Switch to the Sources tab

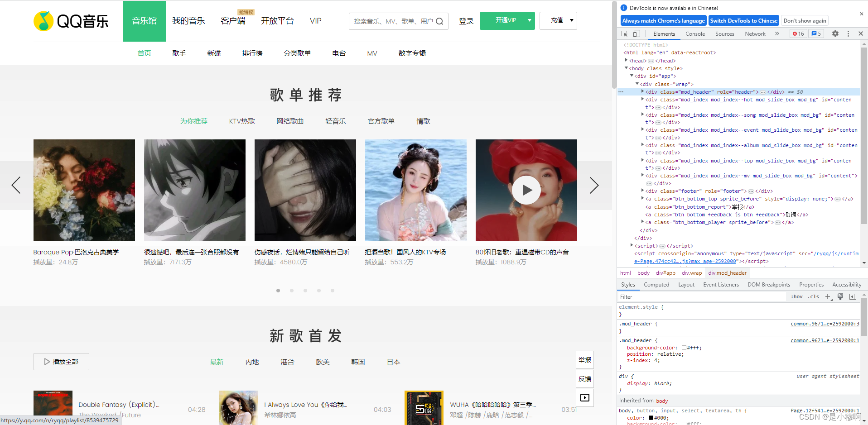(x=724, y=34)
